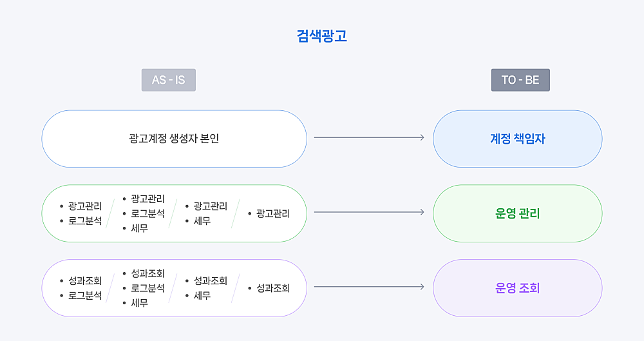Viewport: 644px width, 341px height.
Task: Select the standalone 광고관리 item in green box
Action: [x=273, y=213]
